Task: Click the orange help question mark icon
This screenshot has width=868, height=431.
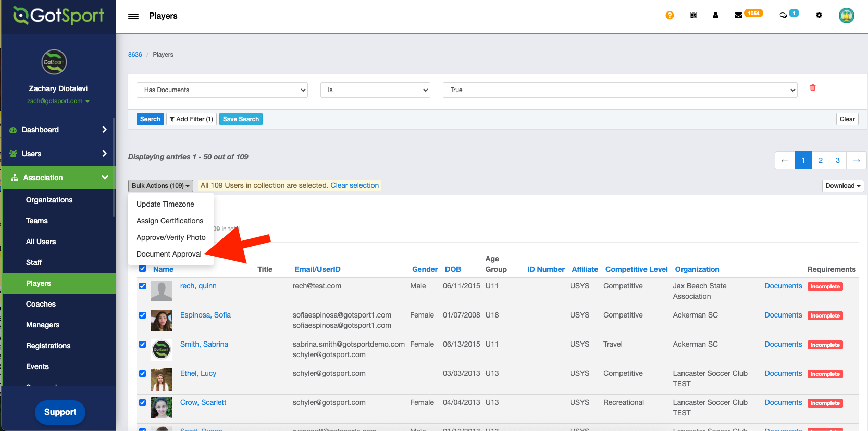Action: [669, 16]
